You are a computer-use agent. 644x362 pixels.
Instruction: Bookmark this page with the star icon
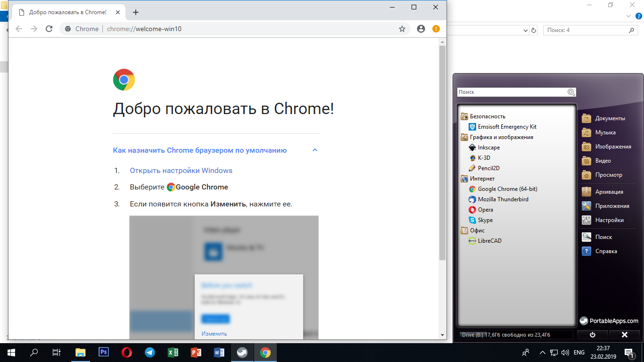(402, 29)
